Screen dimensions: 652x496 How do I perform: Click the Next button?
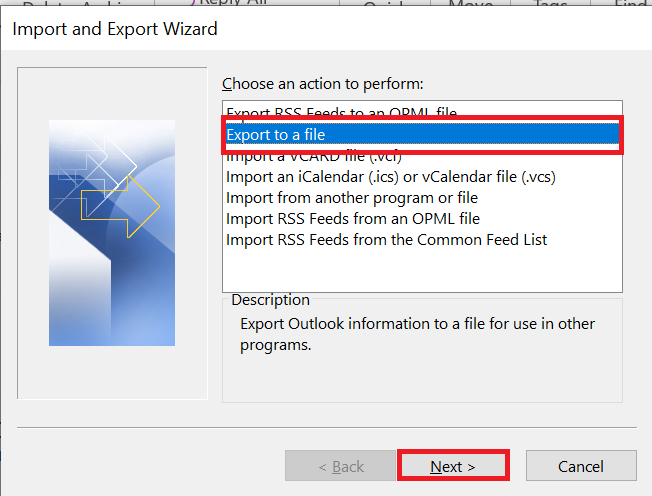[453, 466]
